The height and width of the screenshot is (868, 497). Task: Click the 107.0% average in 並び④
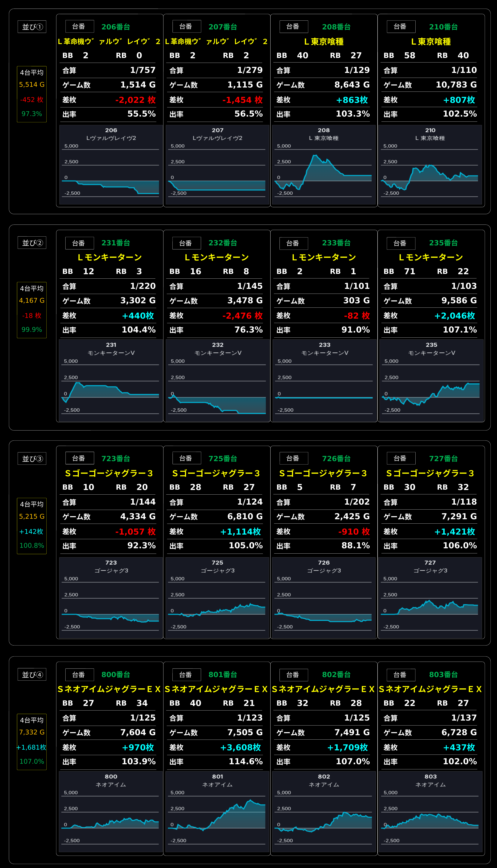[x=32, y=761]
